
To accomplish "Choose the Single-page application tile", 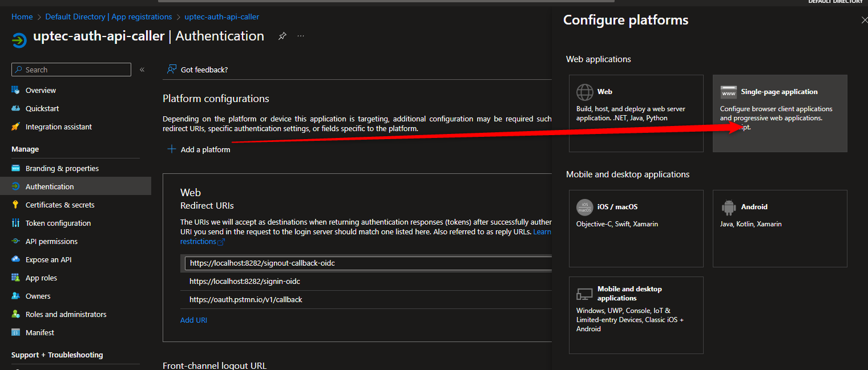I will (780, 113).
